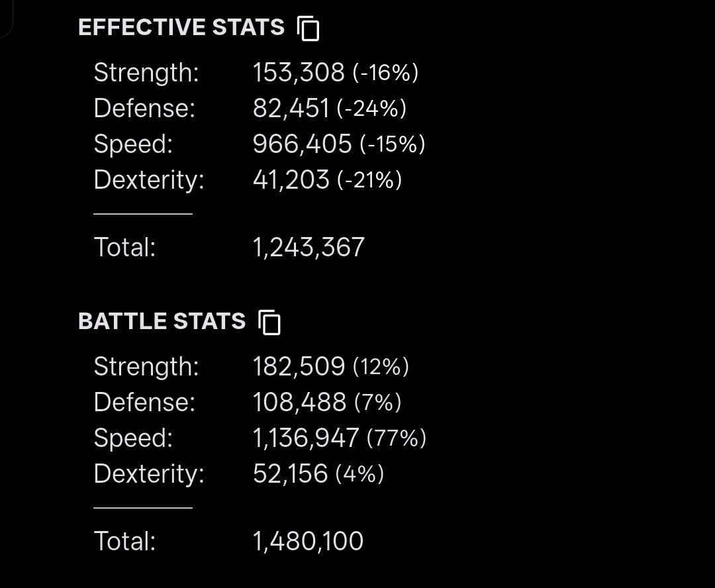Select battle Strength value 182,509
Viewport: 715px width, 588px height.
tap(299, 366)
